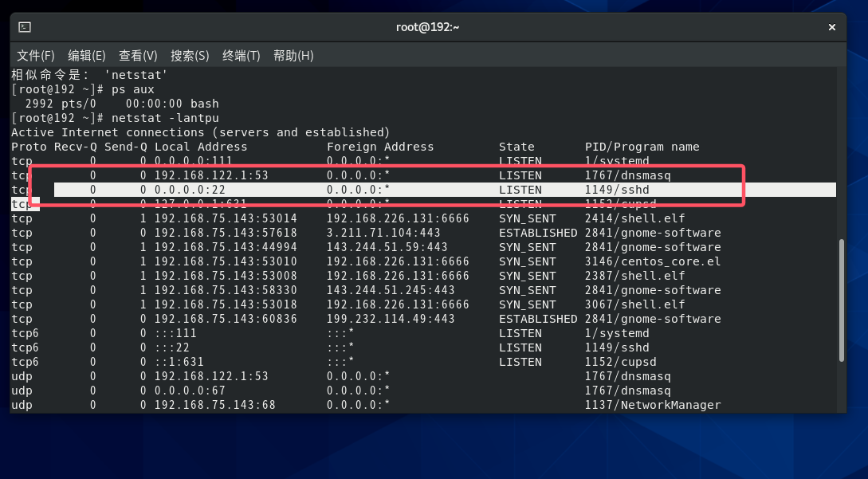Click the tcp local address 192.168.122.1:53
868x479 pixels.
pos(211,175)
